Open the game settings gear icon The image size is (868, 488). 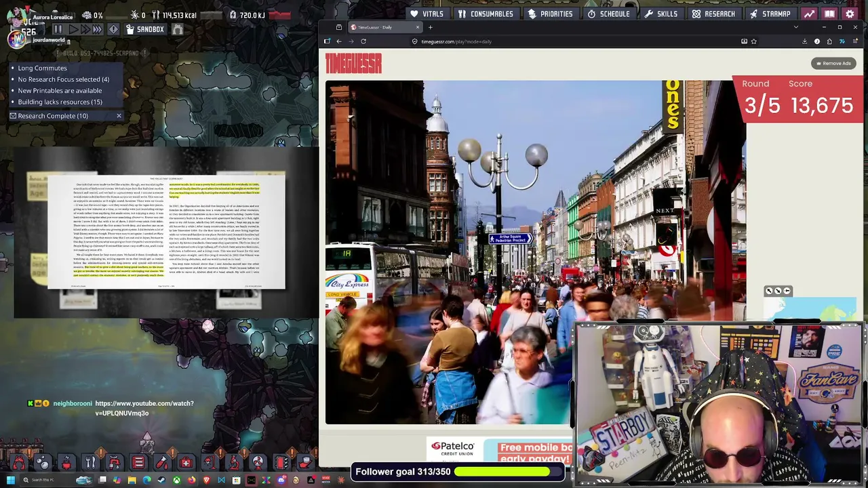[850, 14]
